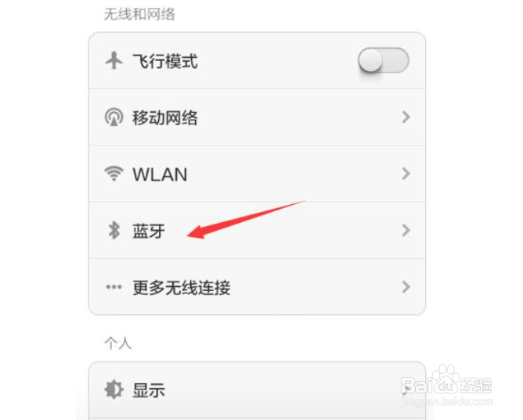Screen dimensions: 523x420
Task: Expand 蓝牙 with its right chevron
Action: click(x=406, y=230)
